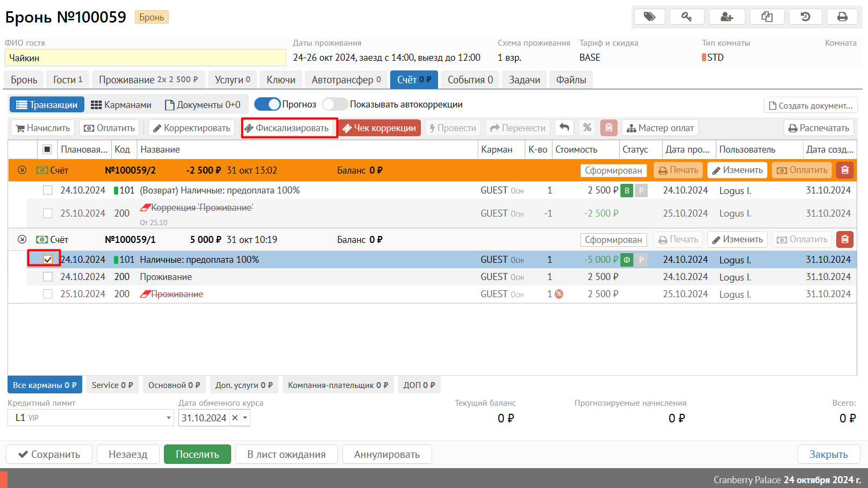Click the ФИО гостя field with Чайкин

click(146, 58)
